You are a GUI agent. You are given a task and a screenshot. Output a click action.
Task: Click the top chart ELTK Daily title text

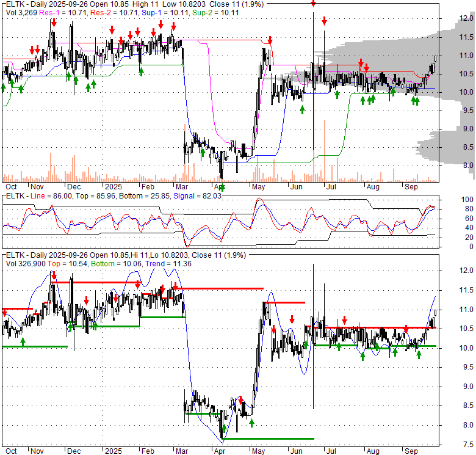pos(135,4)
